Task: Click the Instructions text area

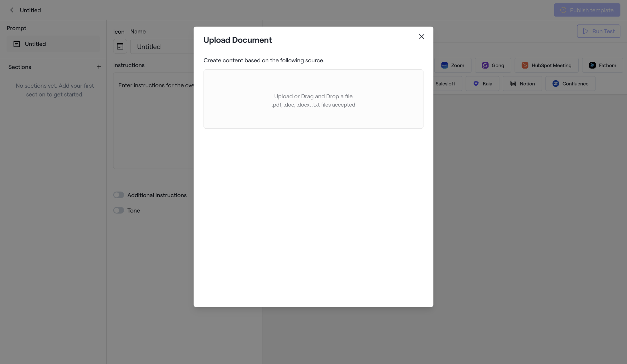Action: [x=154, y=121]
